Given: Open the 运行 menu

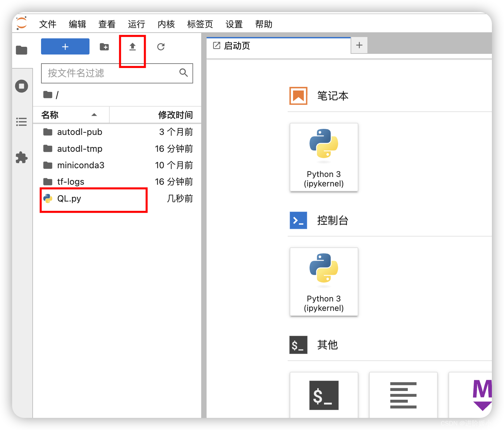Looking at the screenshot, I should tap(137, 24).
